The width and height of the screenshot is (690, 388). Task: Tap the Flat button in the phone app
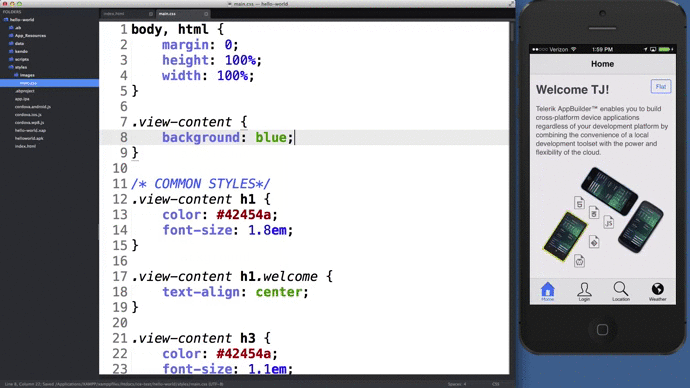(x=661, y=87)
